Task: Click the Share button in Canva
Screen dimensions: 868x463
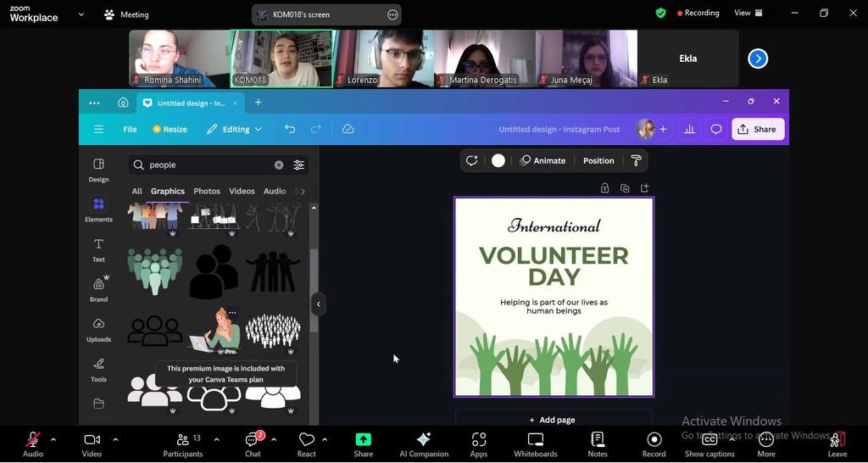Action: [x=758, y=129]
